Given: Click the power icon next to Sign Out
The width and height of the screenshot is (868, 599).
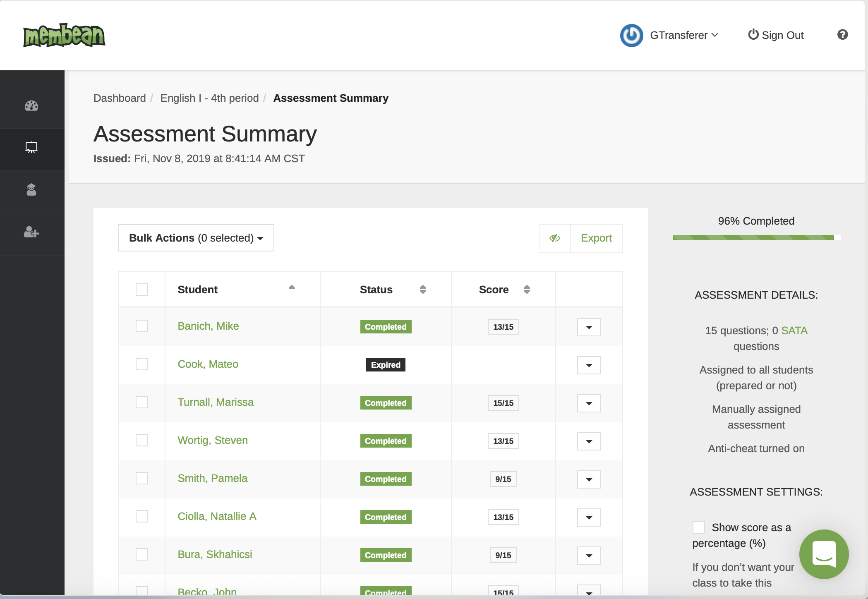Looking at the screenshot, I should pos(753,35).
